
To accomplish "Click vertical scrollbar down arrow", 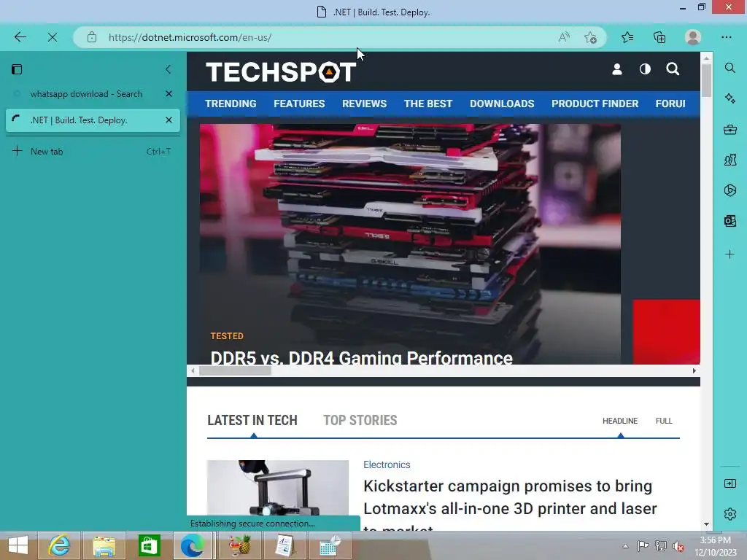I will point(706,524).
